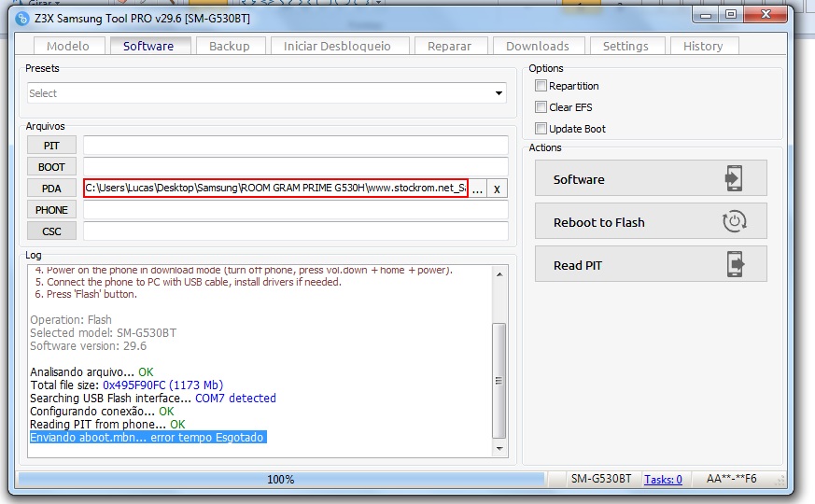Click the log scrollbar down arrow
Image resolution: width=815 pixels, height=504 pixels.
(499, 448)
